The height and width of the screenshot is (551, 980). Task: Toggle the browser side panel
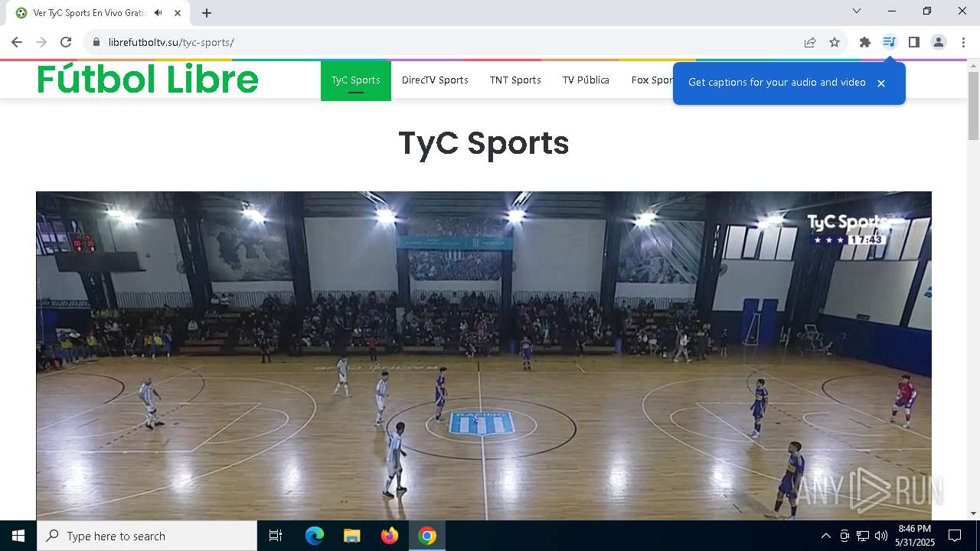click(x=913, y=42)
